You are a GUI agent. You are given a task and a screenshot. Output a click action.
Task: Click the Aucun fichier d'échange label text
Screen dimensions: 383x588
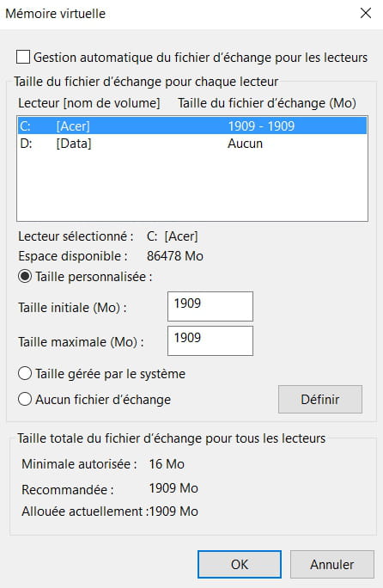(103, 400)
